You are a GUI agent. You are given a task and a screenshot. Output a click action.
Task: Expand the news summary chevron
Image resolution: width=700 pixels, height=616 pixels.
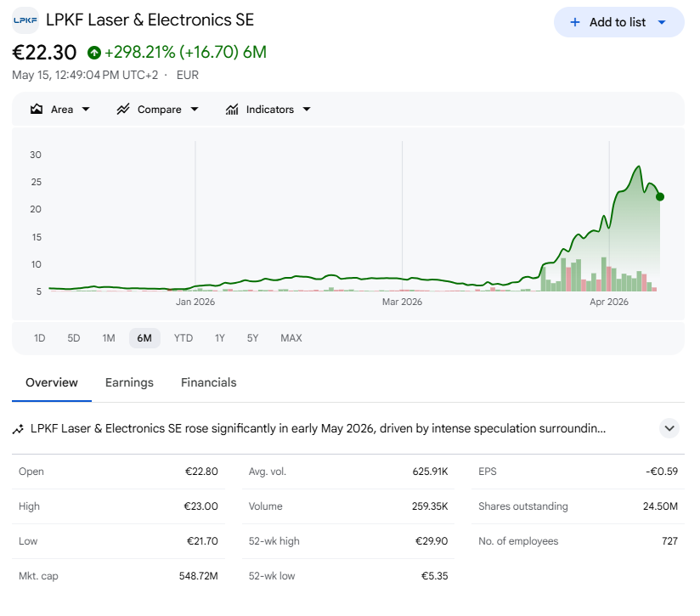tap(669, 428)
